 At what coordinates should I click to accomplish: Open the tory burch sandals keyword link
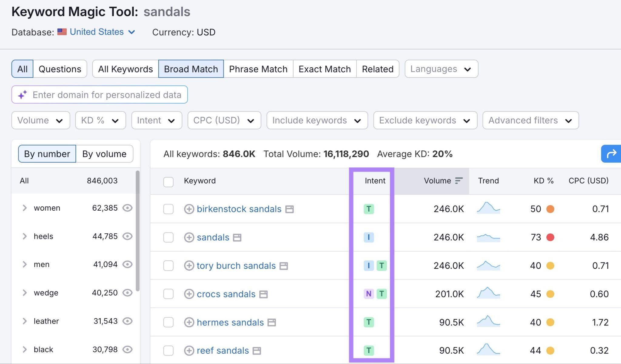[236, 266]
